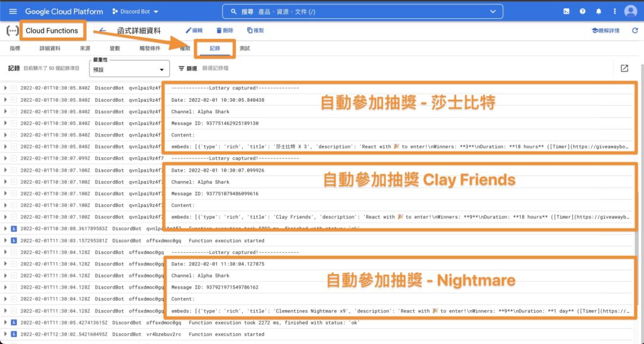Open the Discord Bot project selector
Viewport: 644px width, 344px height.
click(x=135, y=11)
